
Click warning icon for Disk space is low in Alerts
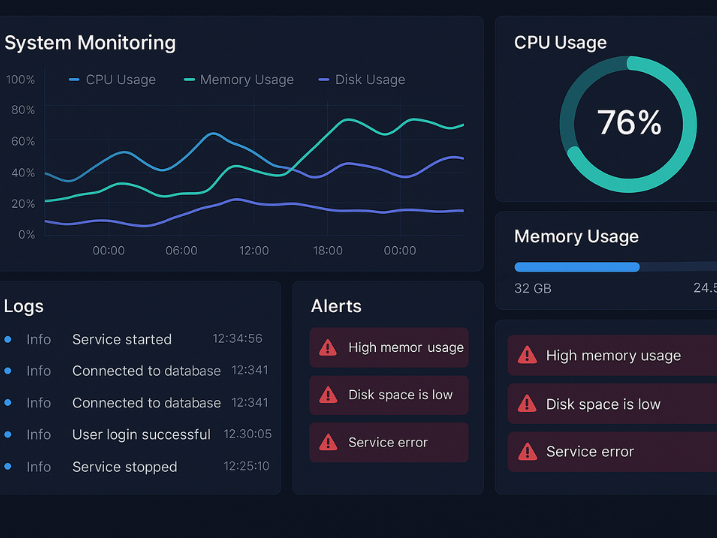pyautogui.click(x=327, y=395)
